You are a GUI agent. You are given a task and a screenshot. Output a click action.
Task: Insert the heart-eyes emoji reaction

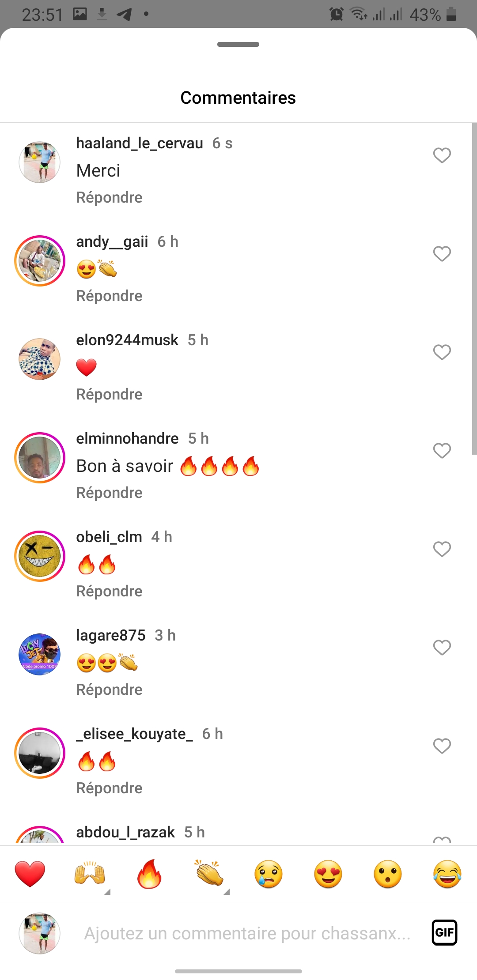(x=328, y=874)
